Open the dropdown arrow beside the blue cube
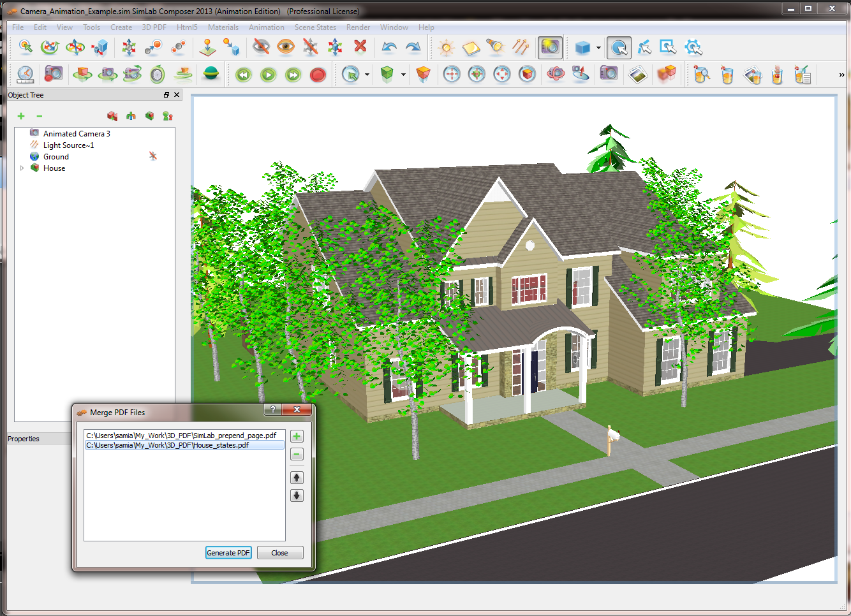The image size is (851, 616). point(598,48)
